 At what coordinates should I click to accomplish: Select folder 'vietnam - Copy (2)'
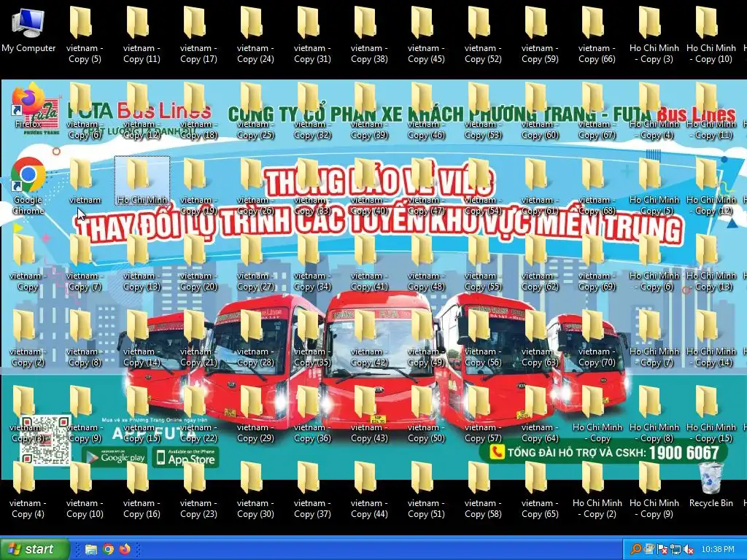[28, 338]
